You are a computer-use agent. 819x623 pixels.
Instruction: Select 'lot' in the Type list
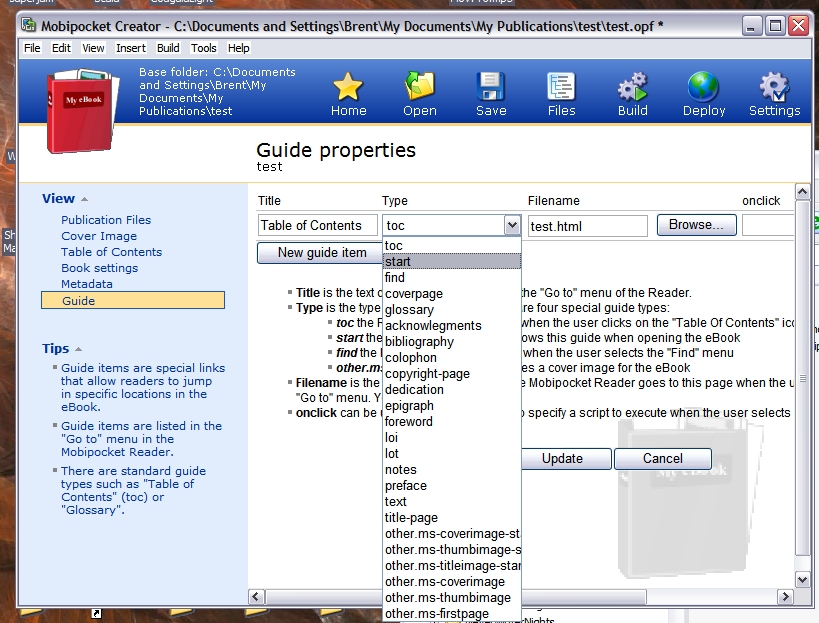(452, 454)
